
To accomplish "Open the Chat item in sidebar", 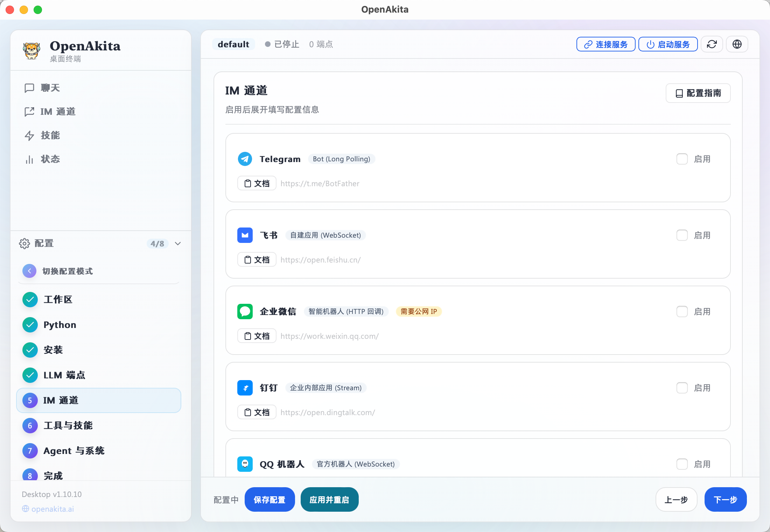I will tap(50, 88).
